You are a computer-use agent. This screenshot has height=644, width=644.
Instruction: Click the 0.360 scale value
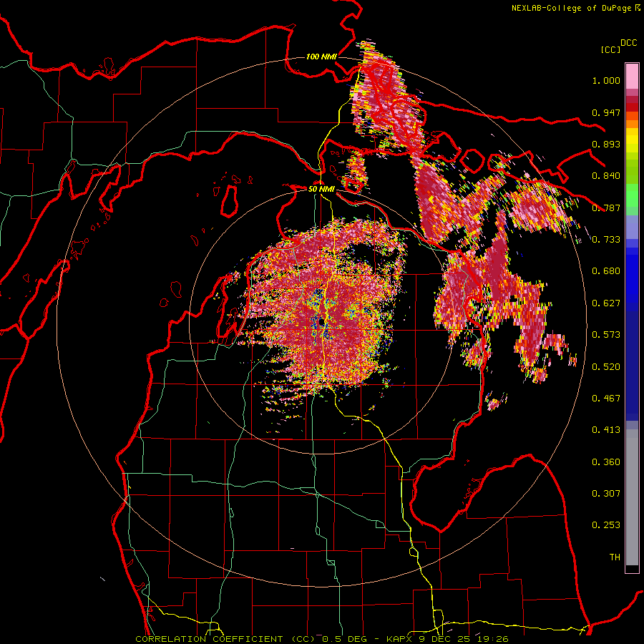(606, 462)
